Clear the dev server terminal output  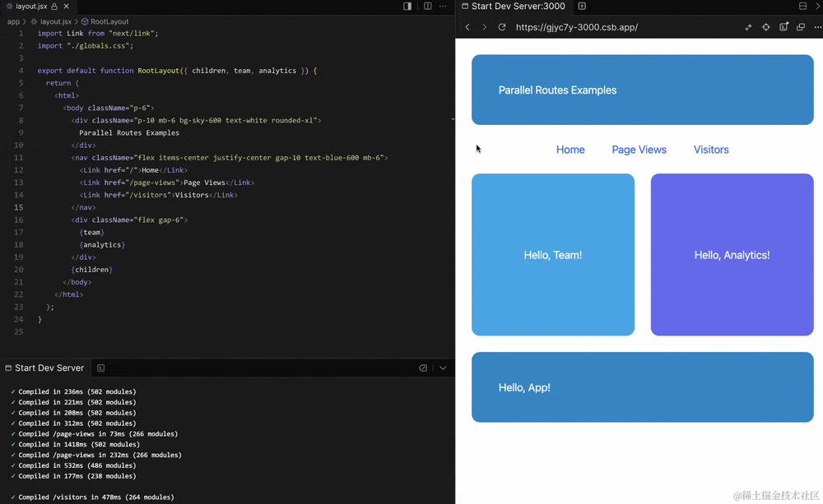coord(423,368)
